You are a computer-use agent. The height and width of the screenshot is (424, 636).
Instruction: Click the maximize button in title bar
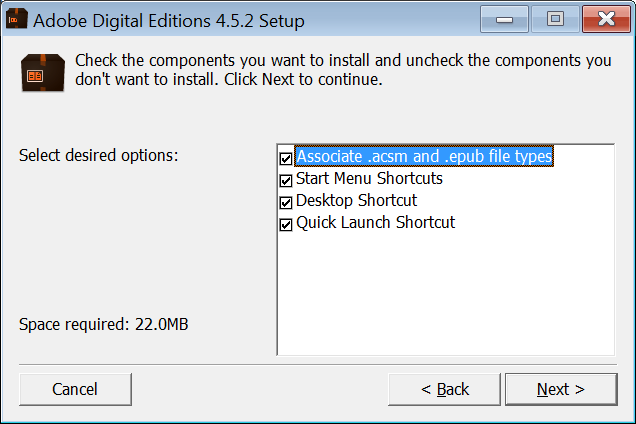tap(554, 18)
